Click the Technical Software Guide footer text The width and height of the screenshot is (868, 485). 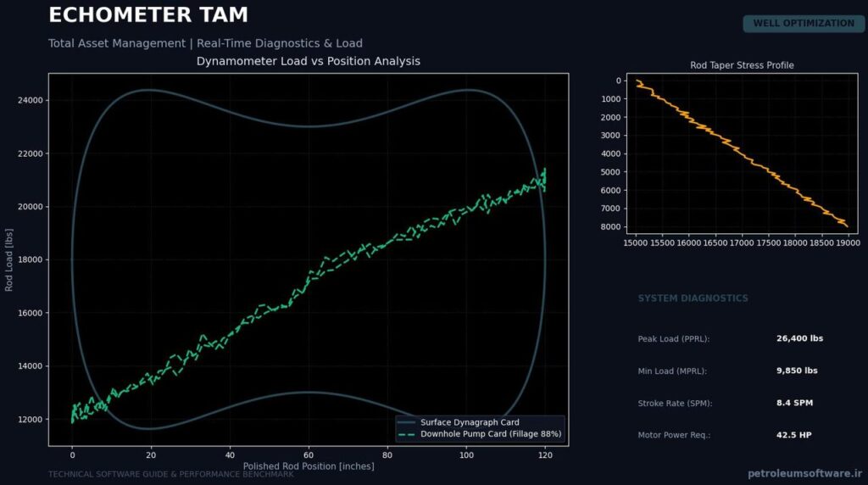pyautogui.click(x=171, y=475)
